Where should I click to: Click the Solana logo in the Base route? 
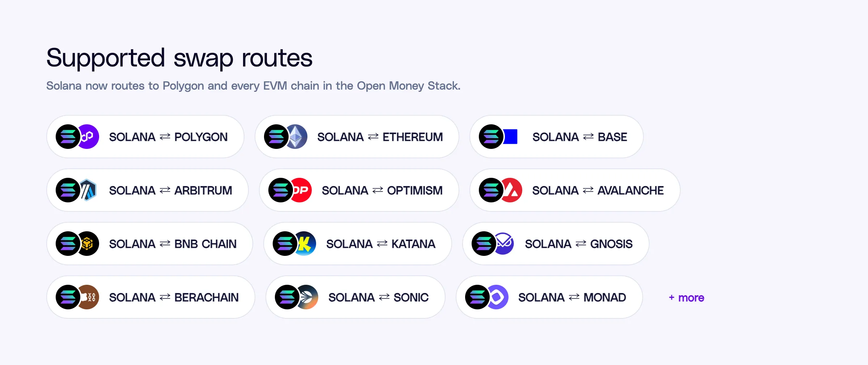coord(491,137)
